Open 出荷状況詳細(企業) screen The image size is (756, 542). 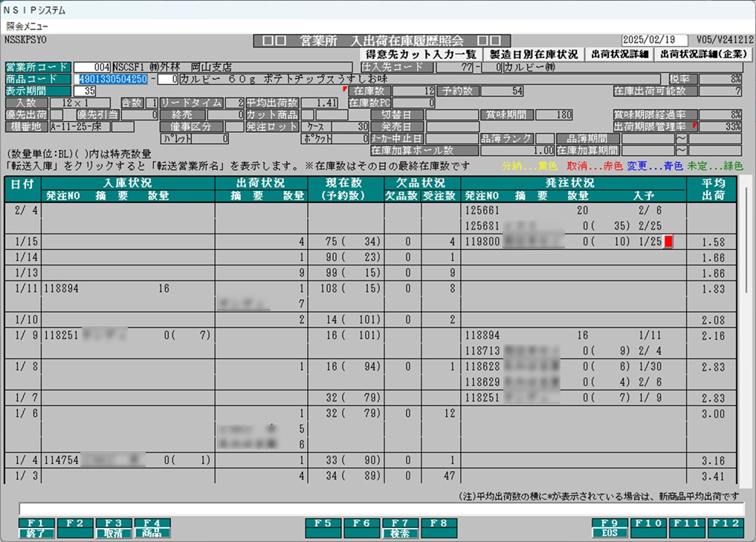[x=703, y=54]
